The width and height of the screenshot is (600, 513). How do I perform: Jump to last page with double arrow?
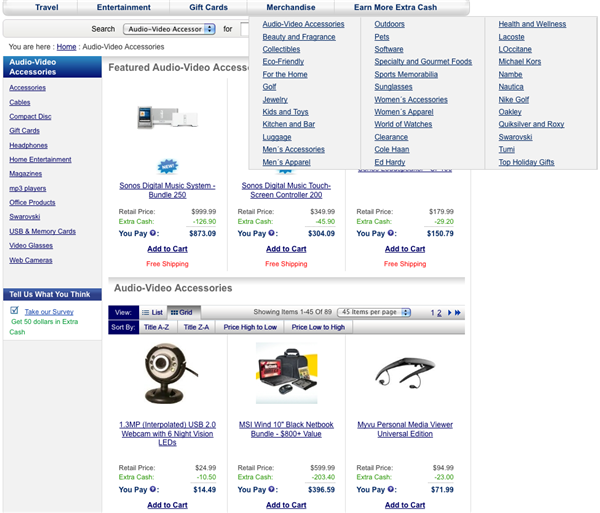pos(457,313)
